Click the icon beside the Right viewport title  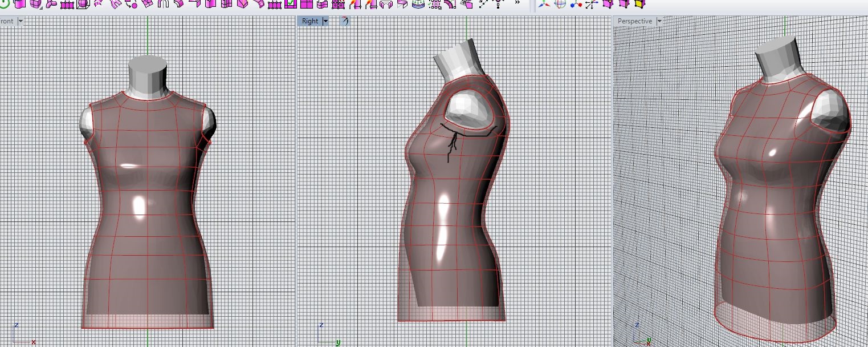(344, 21)
